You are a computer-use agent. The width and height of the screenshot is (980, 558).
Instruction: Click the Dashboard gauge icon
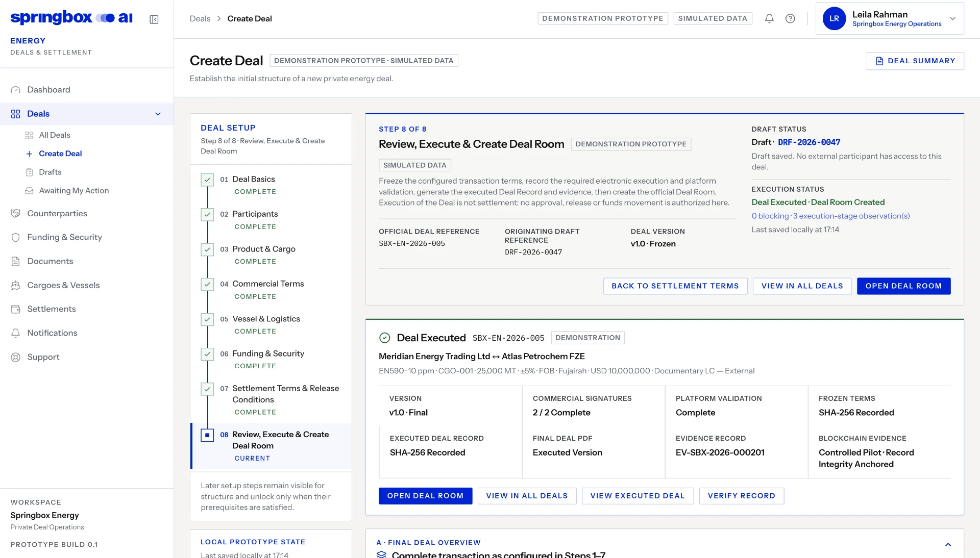point(16,90)
